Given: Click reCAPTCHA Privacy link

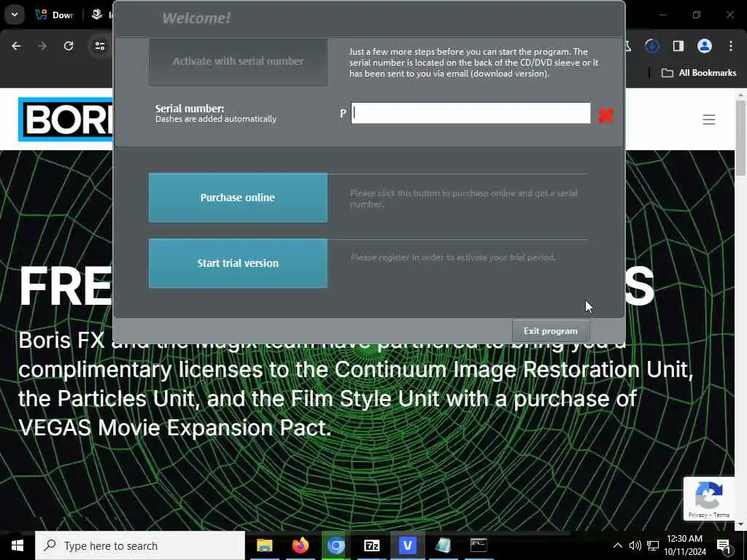Looking at the screenshot, I should [697, 515].
